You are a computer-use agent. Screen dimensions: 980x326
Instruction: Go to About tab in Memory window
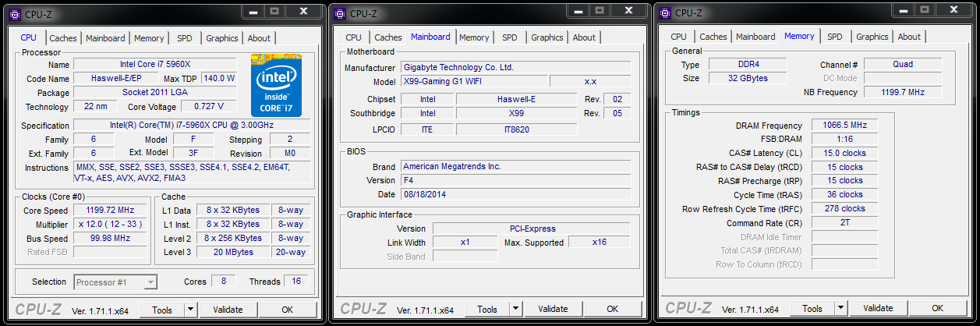[909, 37]
